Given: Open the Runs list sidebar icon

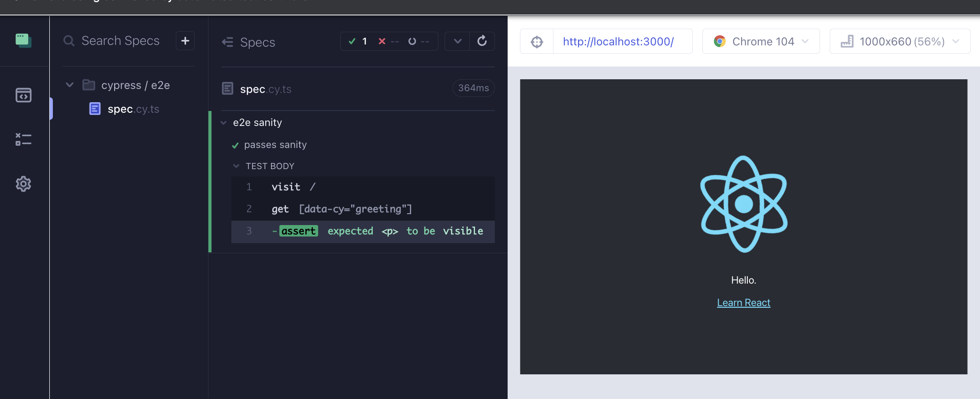Looking at the screenshot, I should point(23,140).
